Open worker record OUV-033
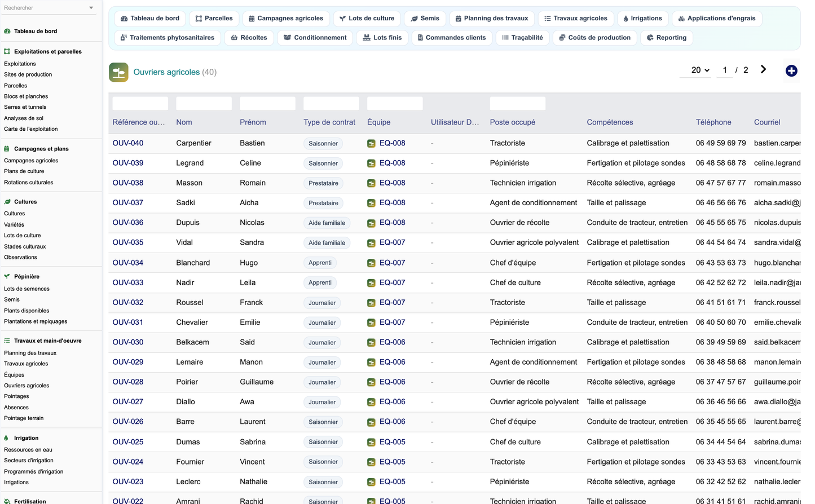 pyautogui.click(x=128, y=282)
